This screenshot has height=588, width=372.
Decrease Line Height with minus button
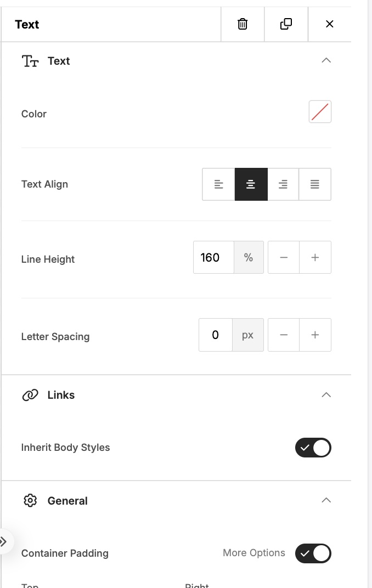point(284,257)
